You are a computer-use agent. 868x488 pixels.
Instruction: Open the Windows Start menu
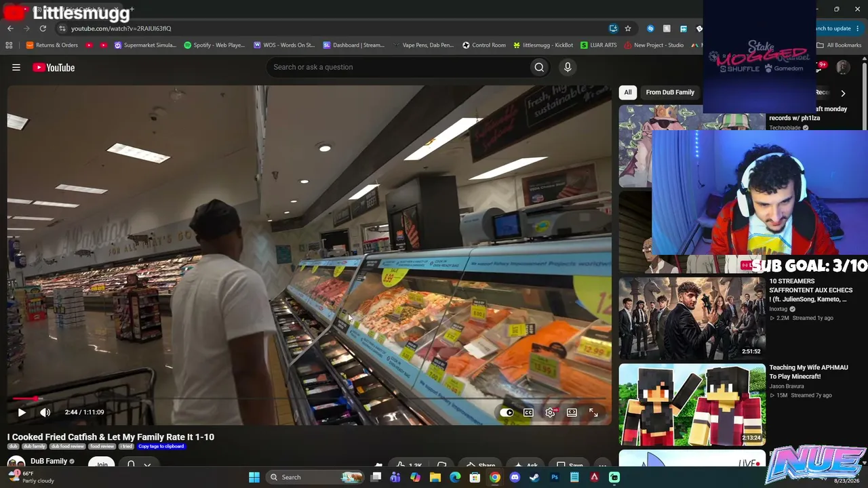point(254,477)
